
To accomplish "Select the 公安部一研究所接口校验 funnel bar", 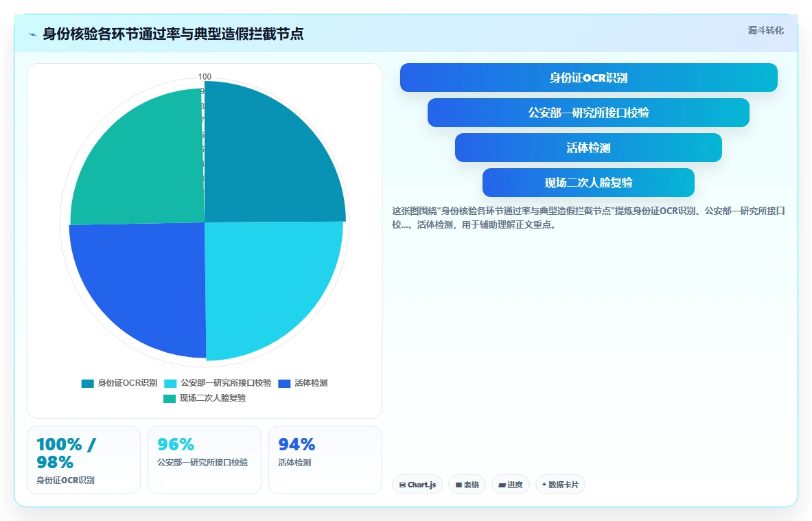I will click(588, 113).
